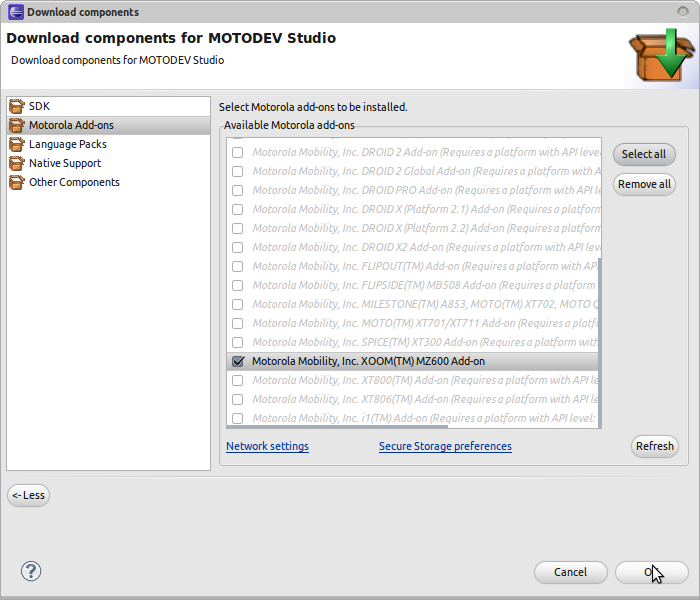700x600 pixels.
Task: Check the MILESTONE(TM) A853 Add-on checkbox
Action: tap(238, 304)
